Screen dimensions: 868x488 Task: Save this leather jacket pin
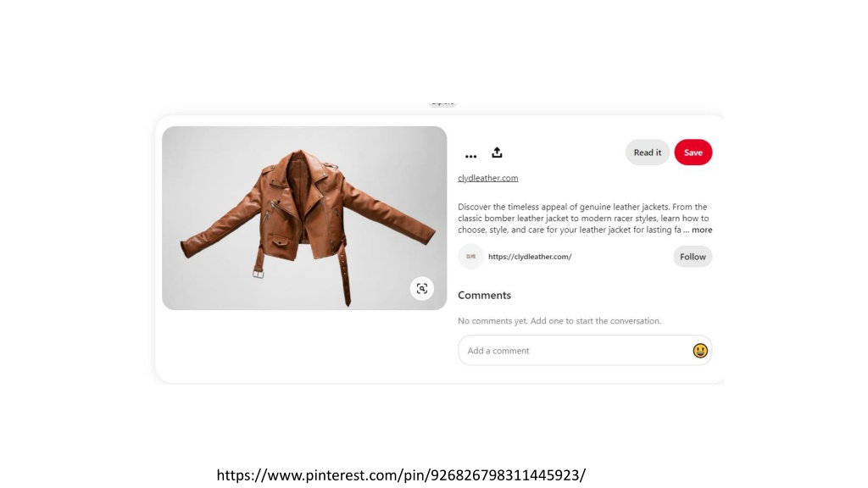[x=693, y=152]
